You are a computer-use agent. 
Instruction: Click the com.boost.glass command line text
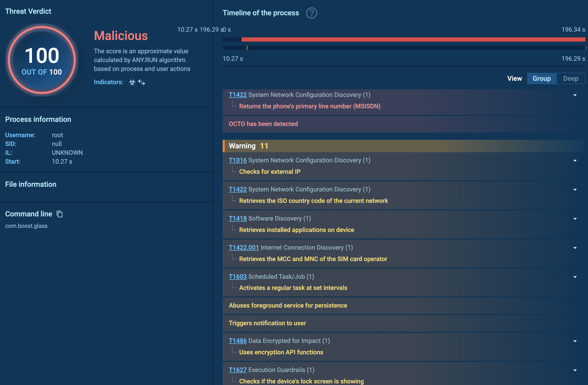[x=26, y=226]
